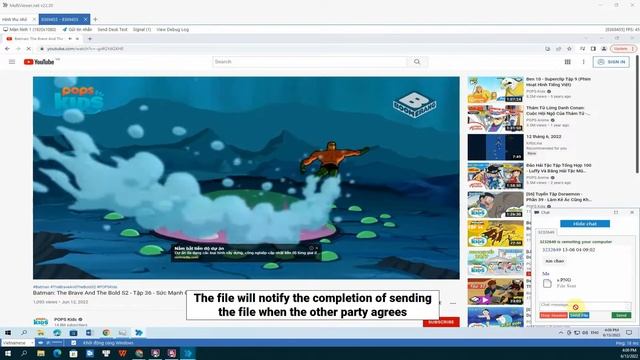This screenshot has width=640, height=360.
Task: Open File Explorer on the remote taskbar
Action: pos(40,333)
